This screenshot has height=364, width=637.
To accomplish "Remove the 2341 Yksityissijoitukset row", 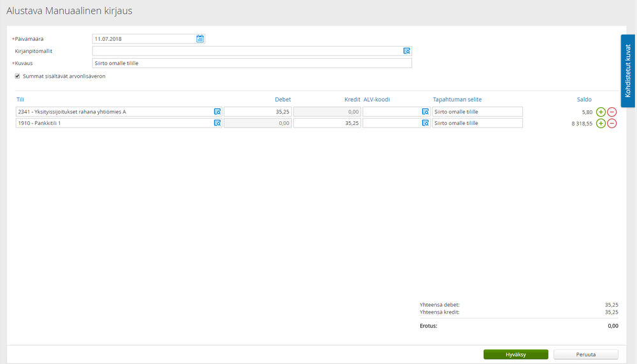I will (611, 112).
